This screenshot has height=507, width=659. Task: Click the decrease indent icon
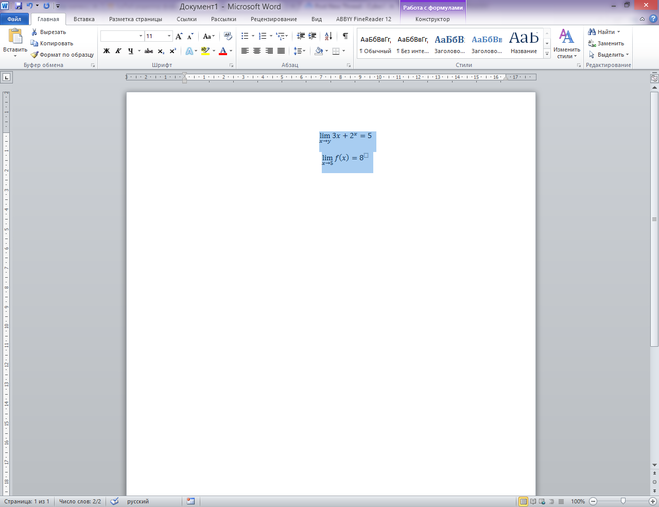tap(301, 36)
